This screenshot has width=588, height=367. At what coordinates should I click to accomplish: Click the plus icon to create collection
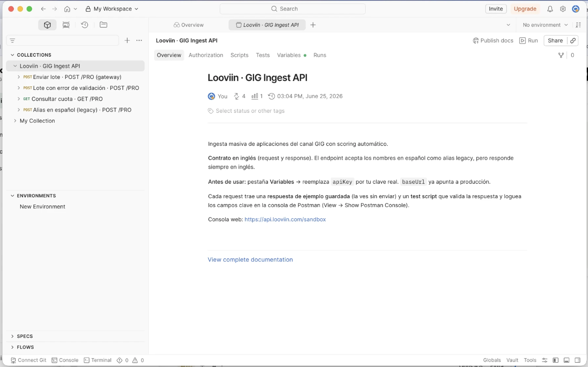(127, 40)
